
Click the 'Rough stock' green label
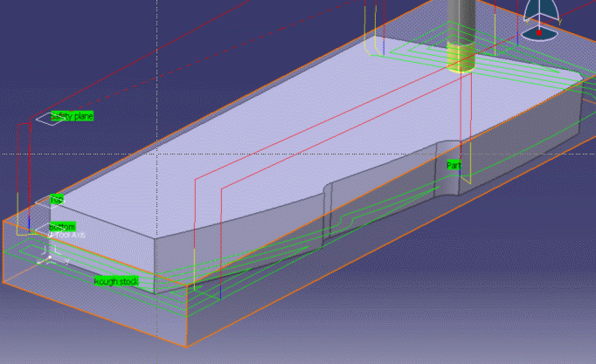point(116,281)
